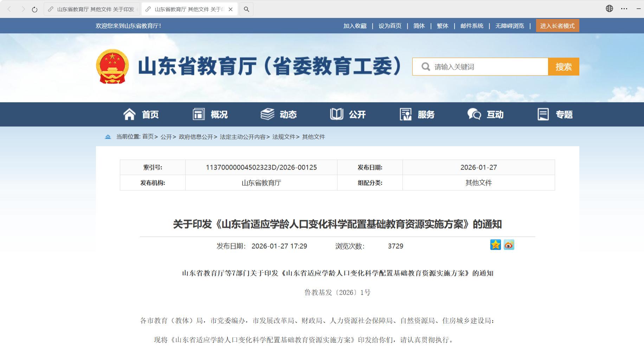This screenshot has height=362, width=644.
Task: Click the magnifier icon in the search box
Action: pos(426,66)
